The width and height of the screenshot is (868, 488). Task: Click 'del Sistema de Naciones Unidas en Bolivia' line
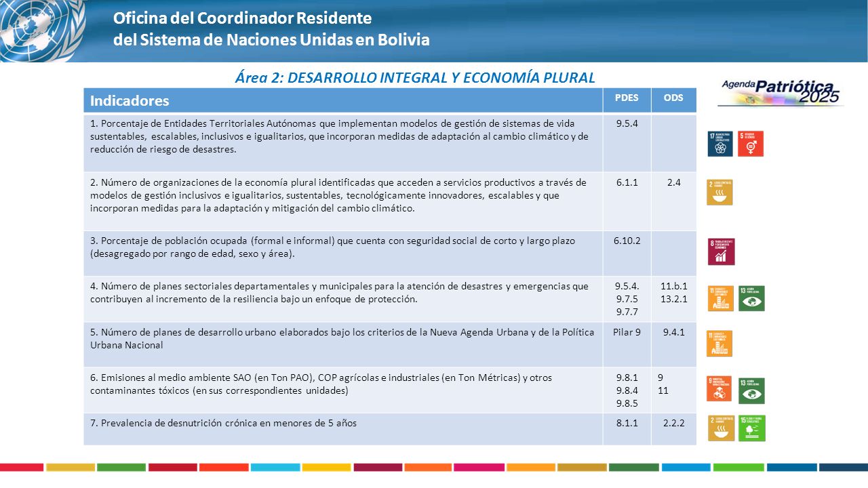point(271,39)
